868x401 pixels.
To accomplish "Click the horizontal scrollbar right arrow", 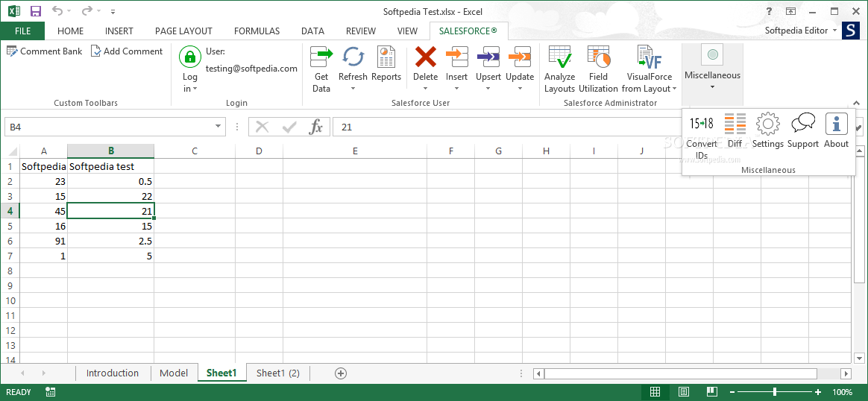I will click(845, 374).
